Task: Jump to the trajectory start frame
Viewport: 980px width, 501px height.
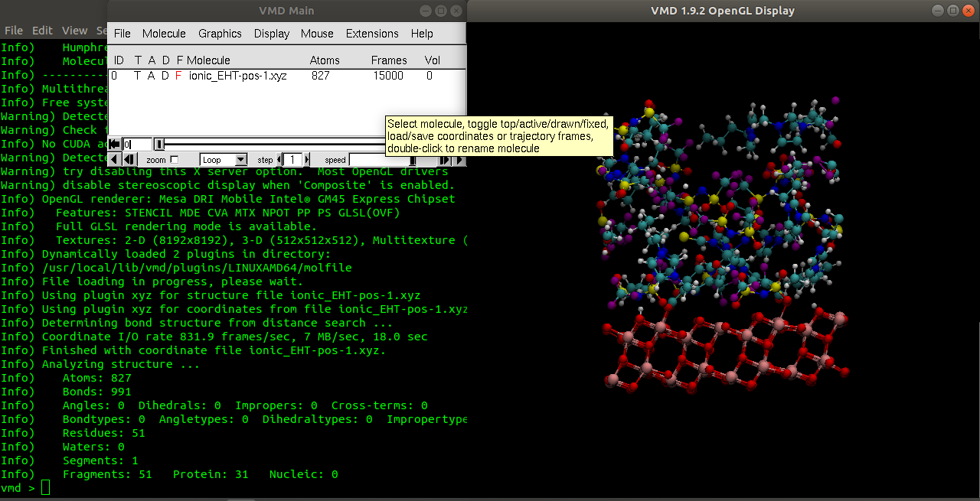Action: tap(114, 144)
